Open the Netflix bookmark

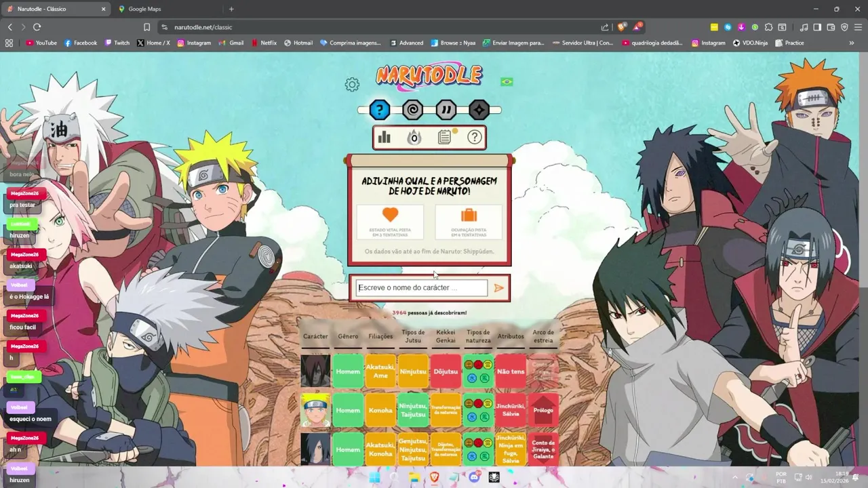point(264,43)
